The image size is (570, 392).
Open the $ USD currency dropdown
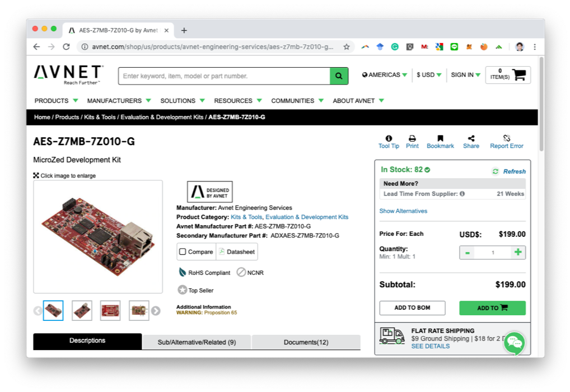(429, 74)
